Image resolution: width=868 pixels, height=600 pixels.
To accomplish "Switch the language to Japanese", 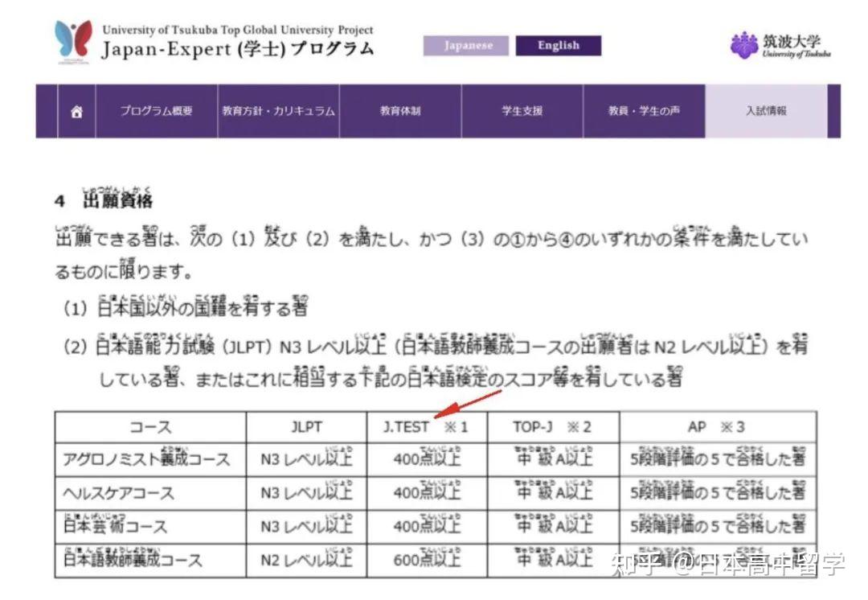I will (465, 45).
